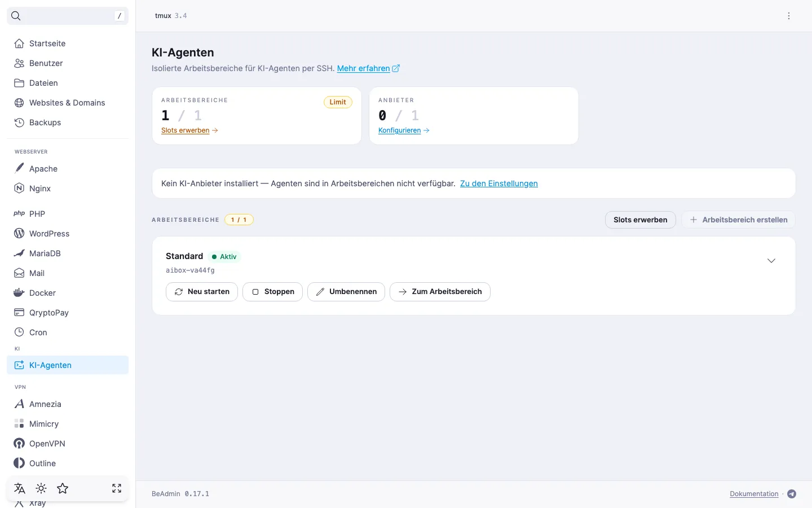Open Outline VPN page
812x508 pixels.
[x=68, y=463]
